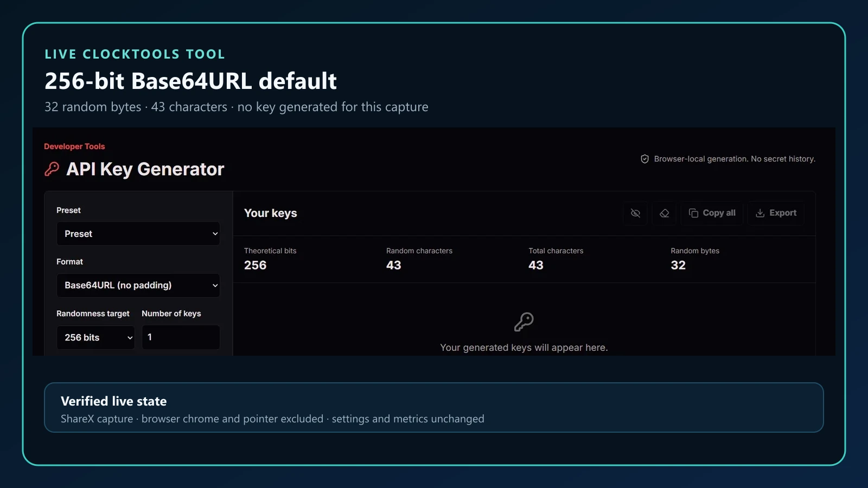Click the 'Verified live state' heading
Screen dimensions: 868x488
coord(114,401)
